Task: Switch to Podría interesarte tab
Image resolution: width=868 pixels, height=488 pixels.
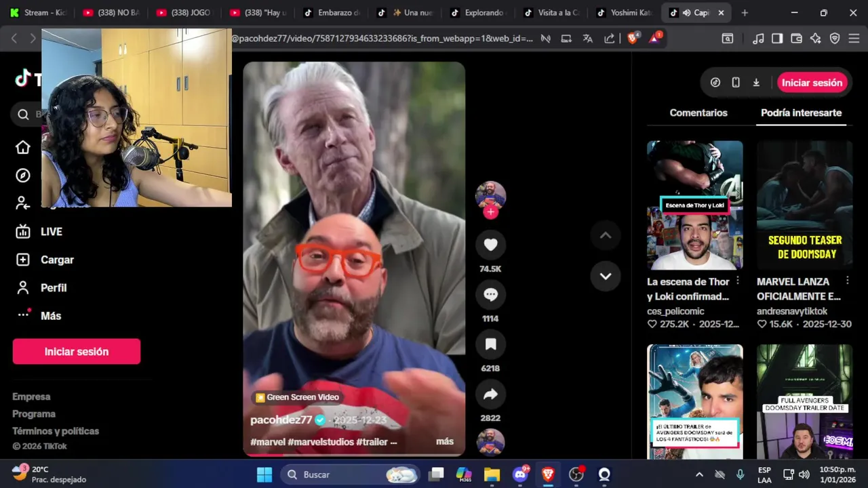Action: pos(802,113)
